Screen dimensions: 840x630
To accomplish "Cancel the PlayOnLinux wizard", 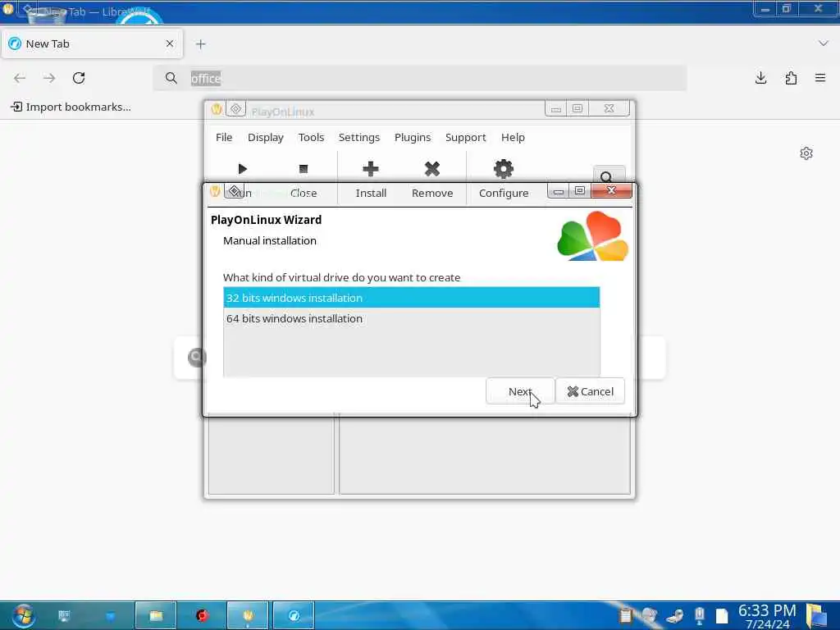I will pyautogui.click(x=590, y=391).
